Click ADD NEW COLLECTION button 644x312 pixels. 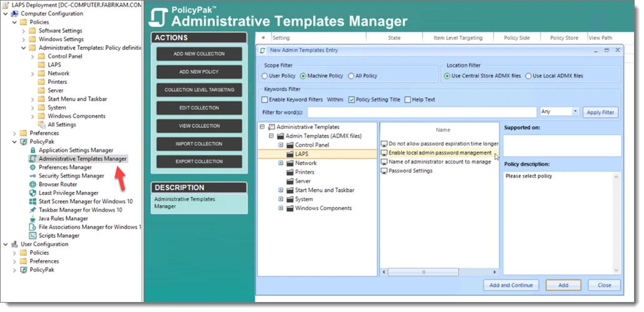199,54
